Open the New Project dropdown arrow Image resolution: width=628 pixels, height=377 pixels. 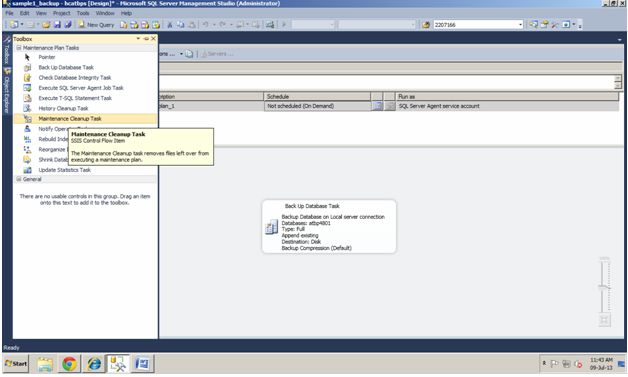click(22, 25)
